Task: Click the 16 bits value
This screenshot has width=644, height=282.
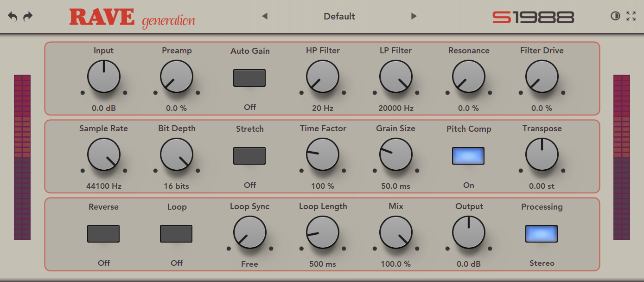Action: 177,186
